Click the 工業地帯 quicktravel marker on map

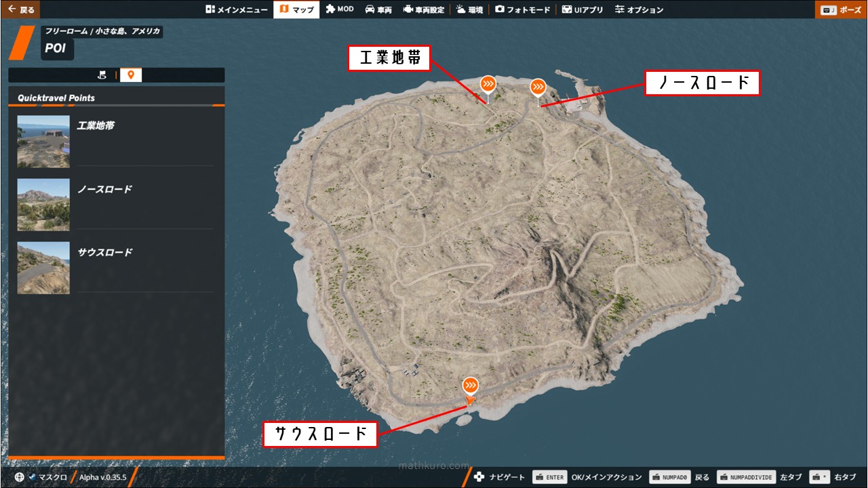tap(488, 84)
